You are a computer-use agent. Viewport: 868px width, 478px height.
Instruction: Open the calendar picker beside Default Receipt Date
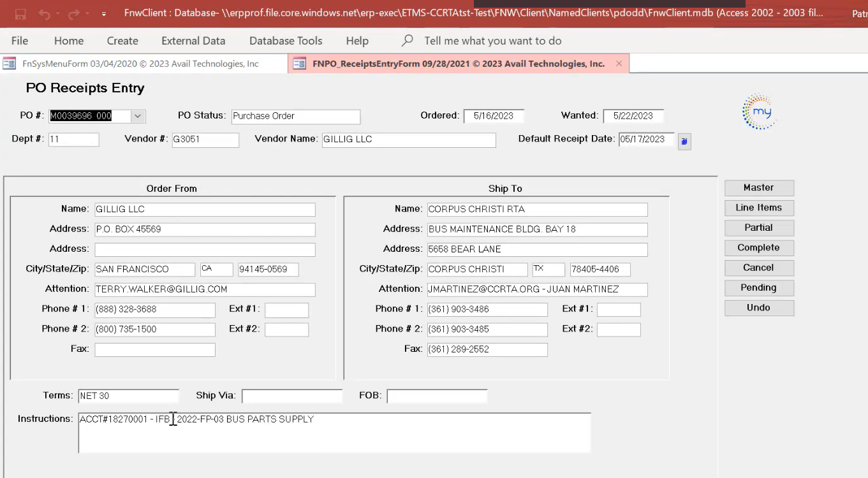[684, 141]
